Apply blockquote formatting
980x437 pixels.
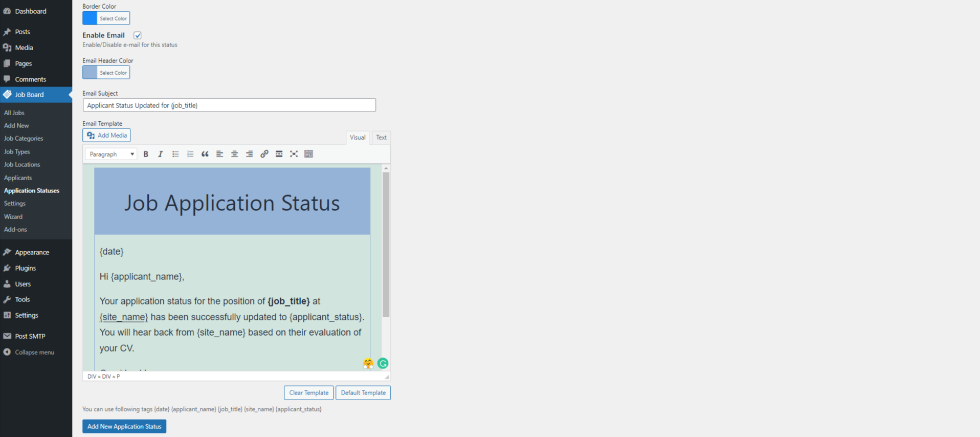(x=205, y=154)
